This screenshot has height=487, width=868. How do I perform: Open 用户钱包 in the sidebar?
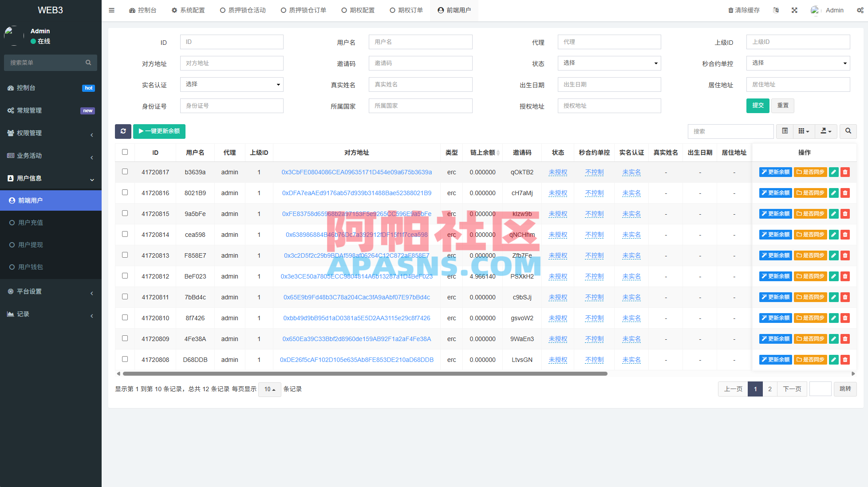(x=51, y=267)
